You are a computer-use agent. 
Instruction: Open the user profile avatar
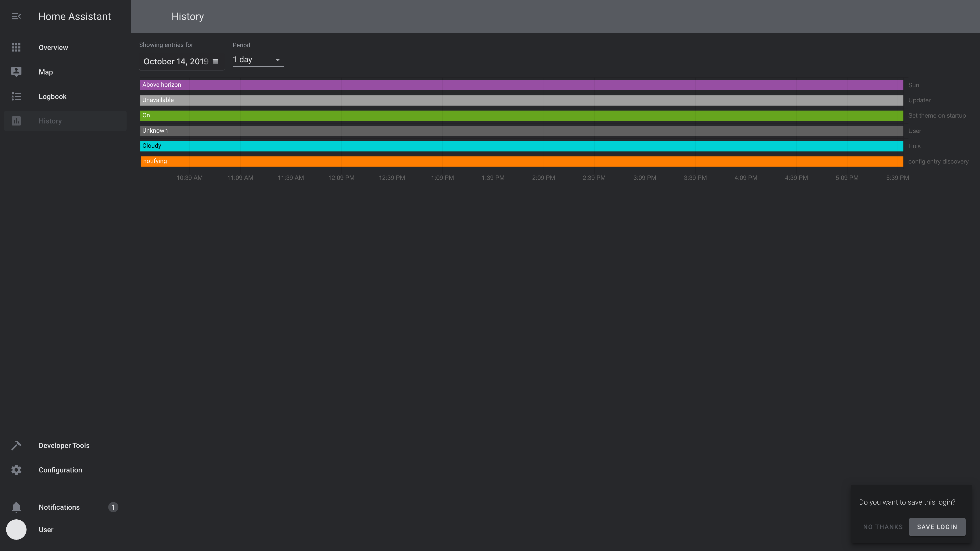tap(16, 530)
